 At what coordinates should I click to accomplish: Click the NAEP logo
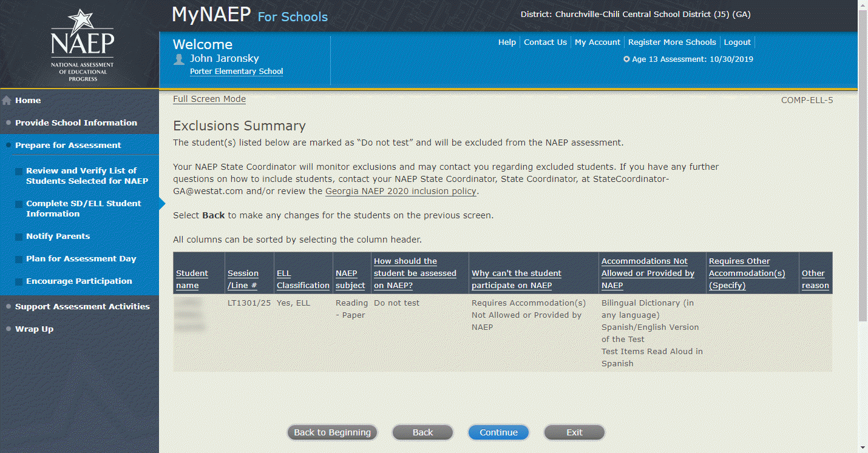81,44
